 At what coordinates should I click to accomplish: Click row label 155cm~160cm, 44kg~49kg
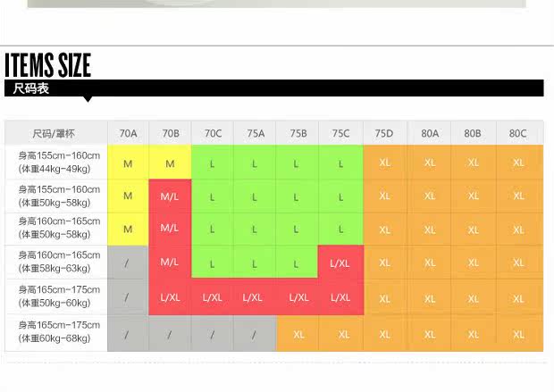click(x=55, y=163)
